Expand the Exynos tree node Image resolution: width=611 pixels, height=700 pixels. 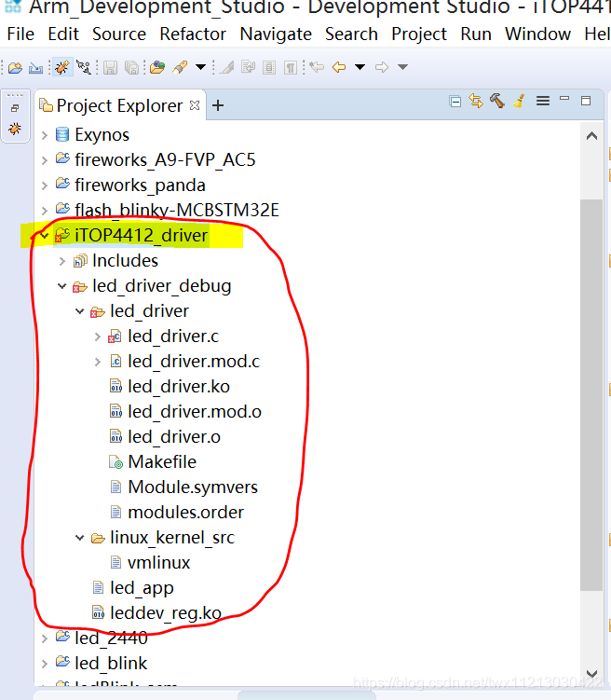(44, 135)
